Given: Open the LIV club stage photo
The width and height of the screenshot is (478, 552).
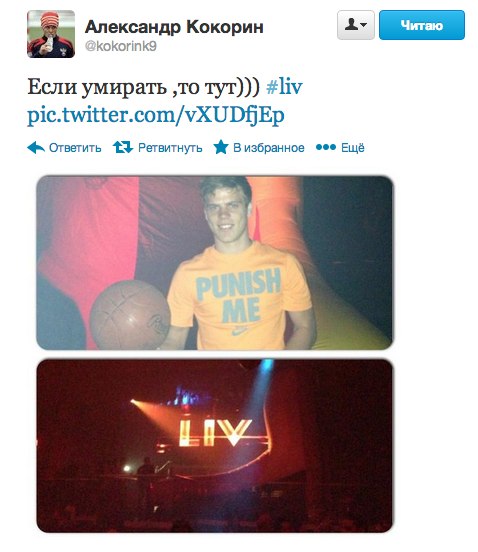Looking at the screenshot, I should [x=215, y=446].
